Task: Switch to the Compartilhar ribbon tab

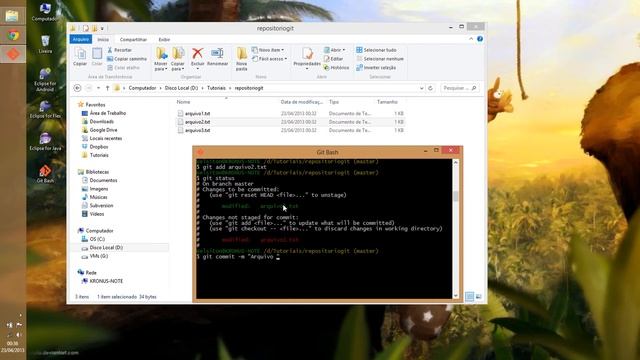Action: 133,40
